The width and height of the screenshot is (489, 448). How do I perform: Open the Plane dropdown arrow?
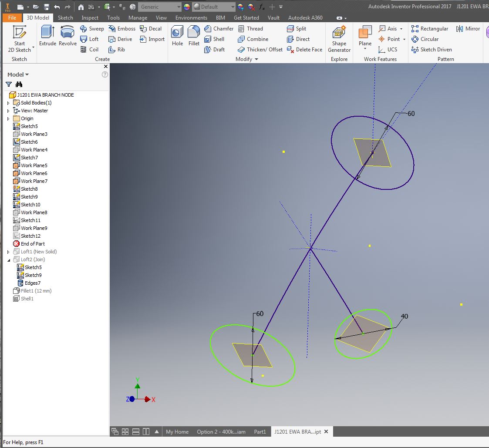pyautogui.click(x=365, y=48)
